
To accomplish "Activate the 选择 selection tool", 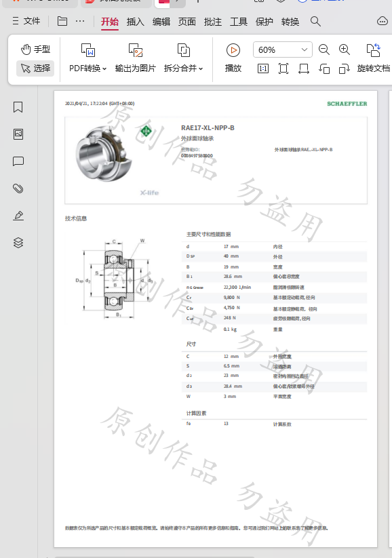I will click(35, 68).
